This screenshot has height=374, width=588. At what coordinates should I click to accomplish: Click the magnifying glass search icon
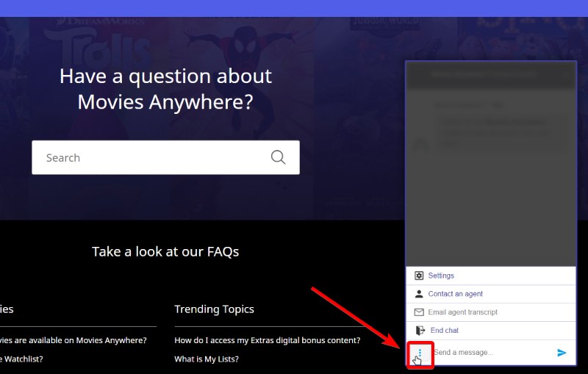click(x=278, y=157)
